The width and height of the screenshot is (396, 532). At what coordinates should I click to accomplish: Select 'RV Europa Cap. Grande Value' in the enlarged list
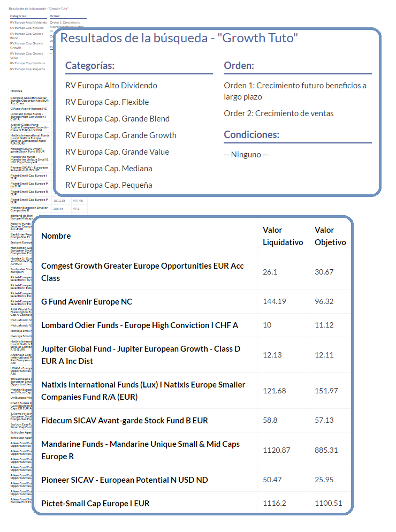[117, 152]
